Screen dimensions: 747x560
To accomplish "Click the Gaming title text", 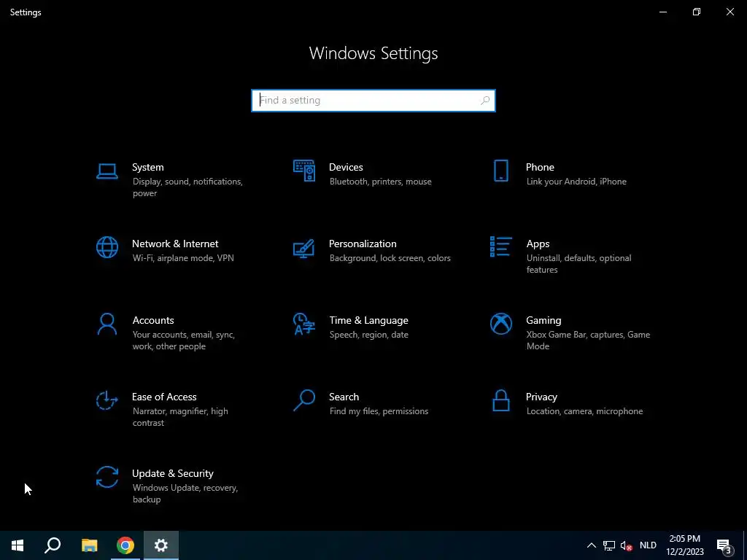I will pyautogui.click(x=543, y=321).
